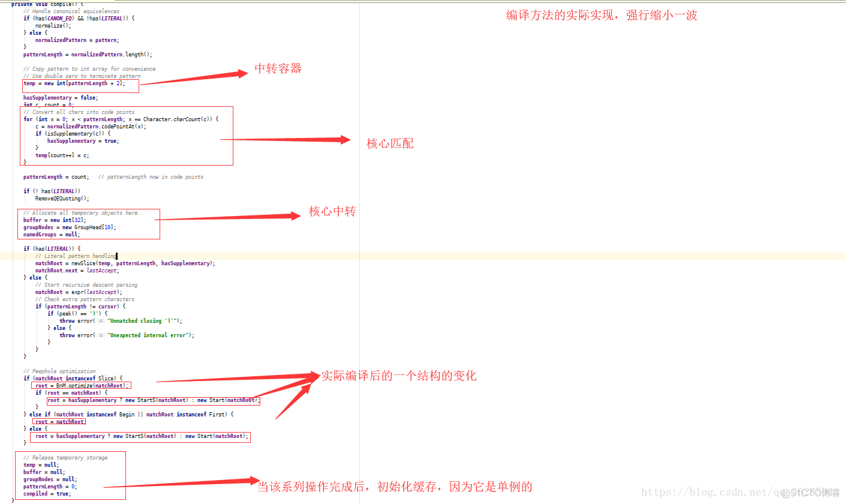Viewport: 846px width, 504px height.
Task: Click the line "buffer = new int[32];"
Action: (55, 220)
